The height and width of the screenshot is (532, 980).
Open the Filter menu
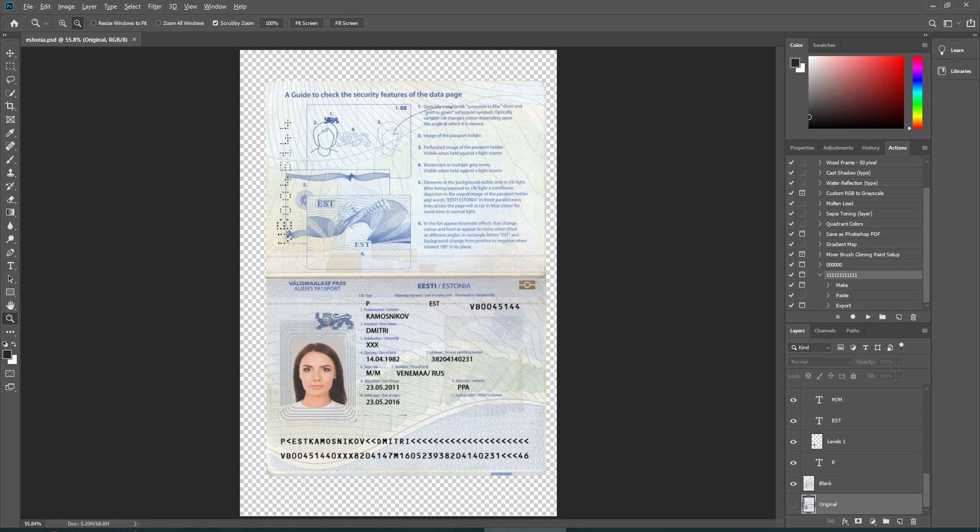point(154,7)
